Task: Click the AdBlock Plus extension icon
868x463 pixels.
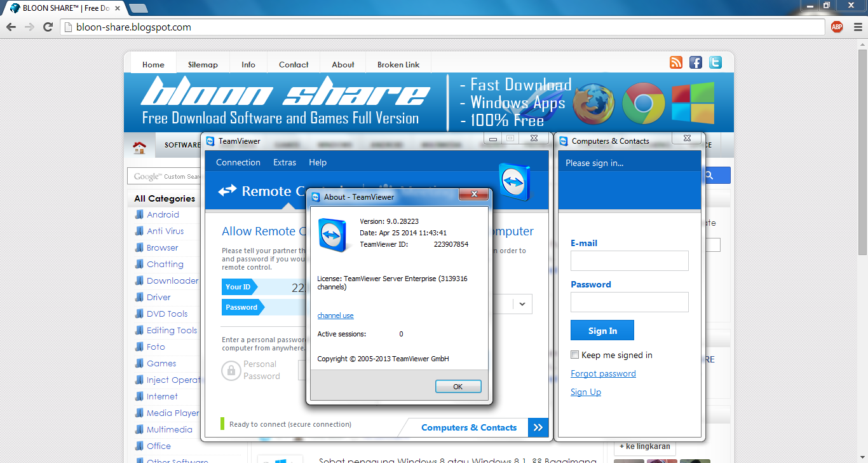Action: click(x=837, y=27)
